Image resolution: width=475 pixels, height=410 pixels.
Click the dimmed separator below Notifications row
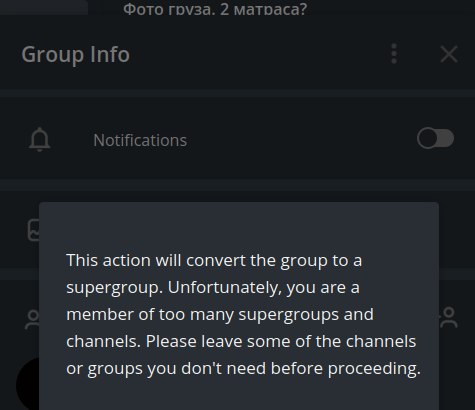click(237, 185)
